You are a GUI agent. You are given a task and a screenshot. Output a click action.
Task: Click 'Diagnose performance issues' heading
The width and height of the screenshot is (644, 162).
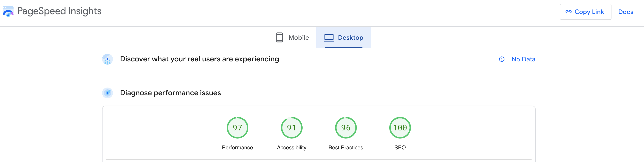coord(170,93)
